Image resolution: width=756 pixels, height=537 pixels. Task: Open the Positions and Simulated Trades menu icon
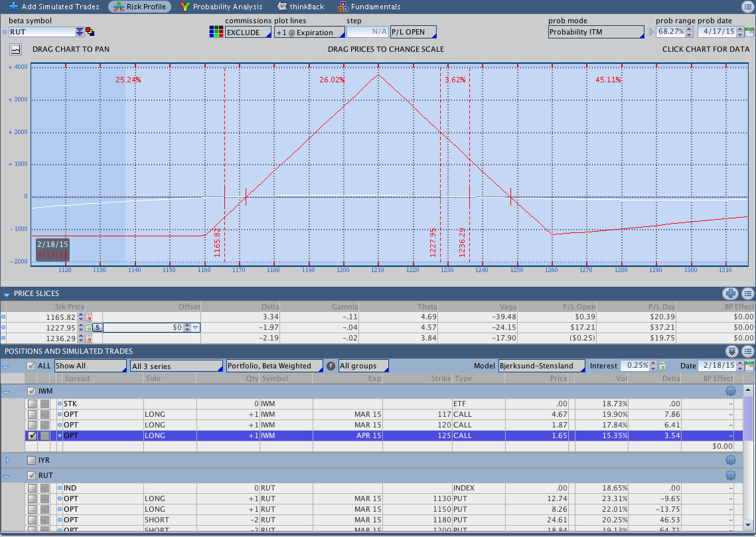pyautogui.click(x=748, y=351)
